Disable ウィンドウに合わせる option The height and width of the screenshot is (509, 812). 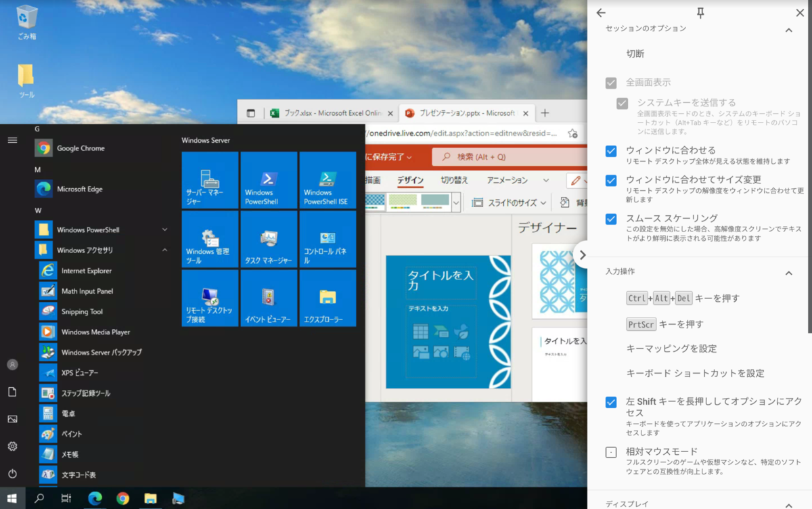coord(611,151)
